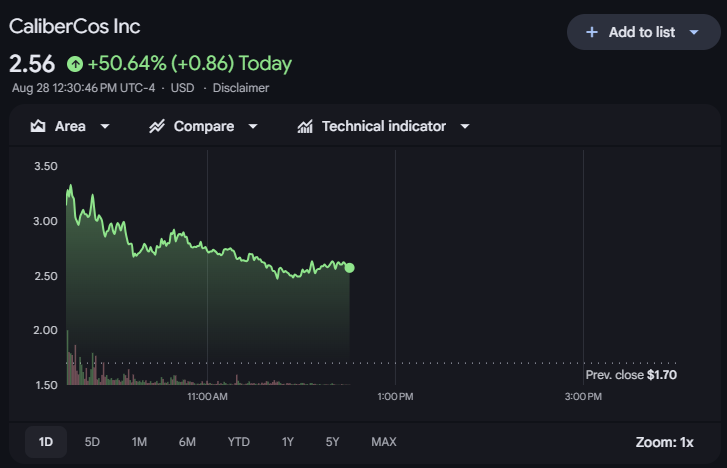This screenshot has width=727, height=468.
Task: Click the 3.50 y-axis label
Action: (x=45, y=166)
